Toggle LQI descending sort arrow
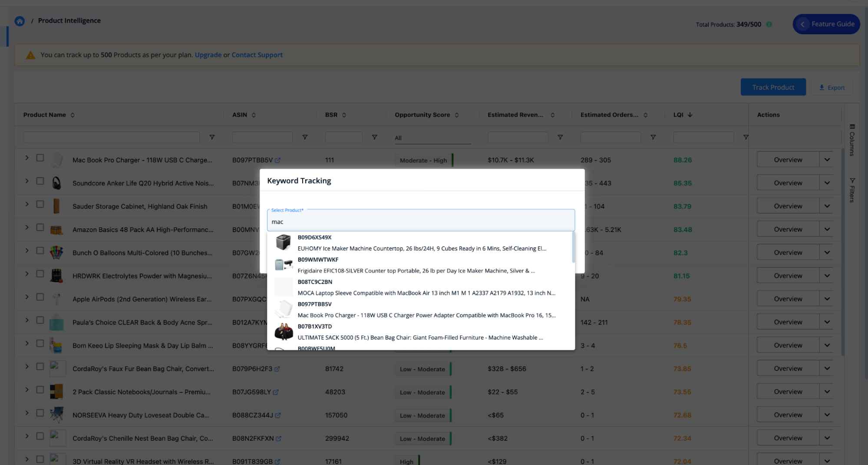The width and height of the screenshot is (868, 465). (x=690, y=115)
